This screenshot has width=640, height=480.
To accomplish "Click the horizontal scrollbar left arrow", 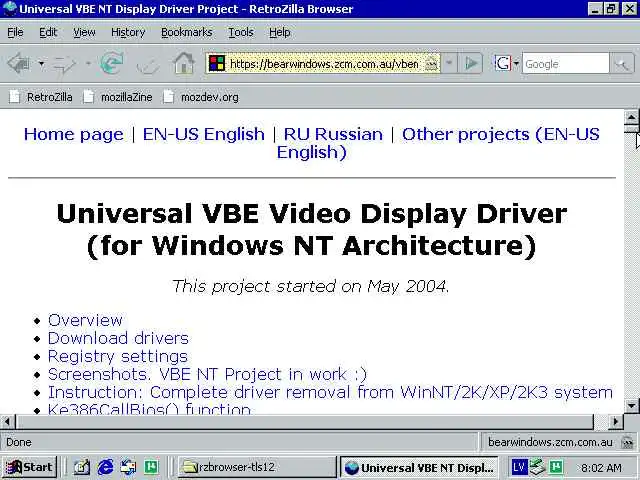I will [7, 421].
